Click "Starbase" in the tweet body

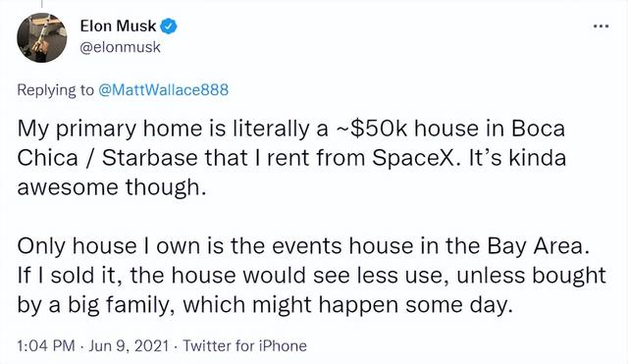click(149, 158)
